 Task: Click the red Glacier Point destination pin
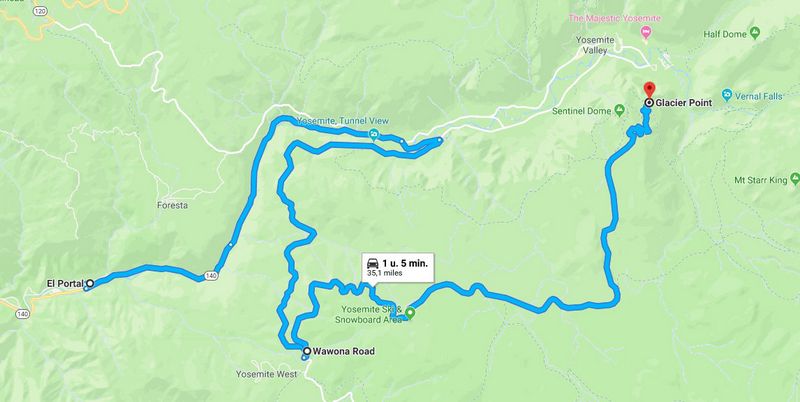648,89
